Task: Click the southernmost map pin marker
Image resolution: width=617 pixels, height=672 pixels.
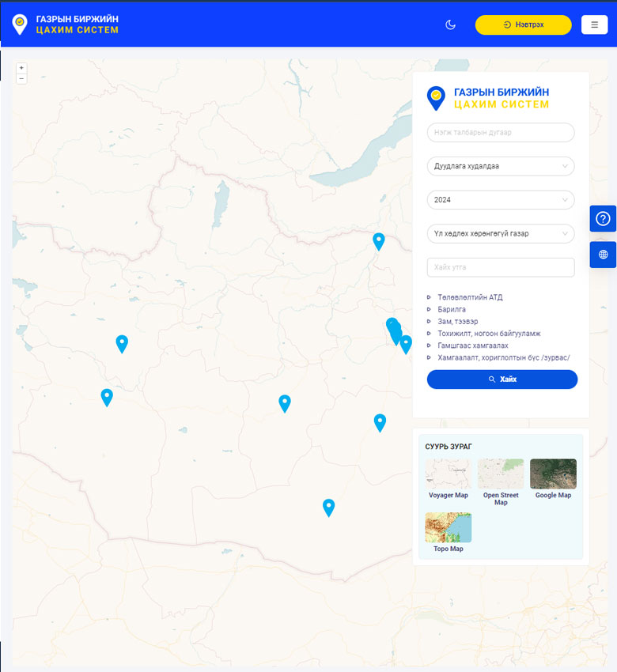Action: pos(329,508)
